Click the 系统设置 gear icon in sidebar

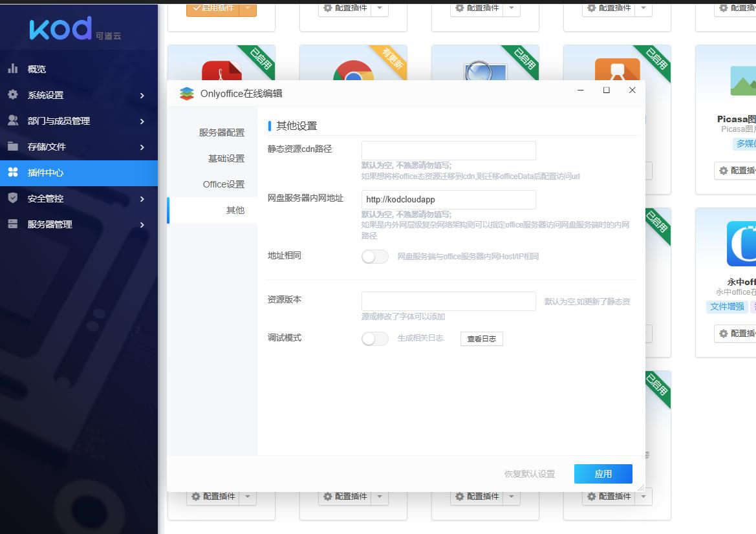[x=13, y=94]
